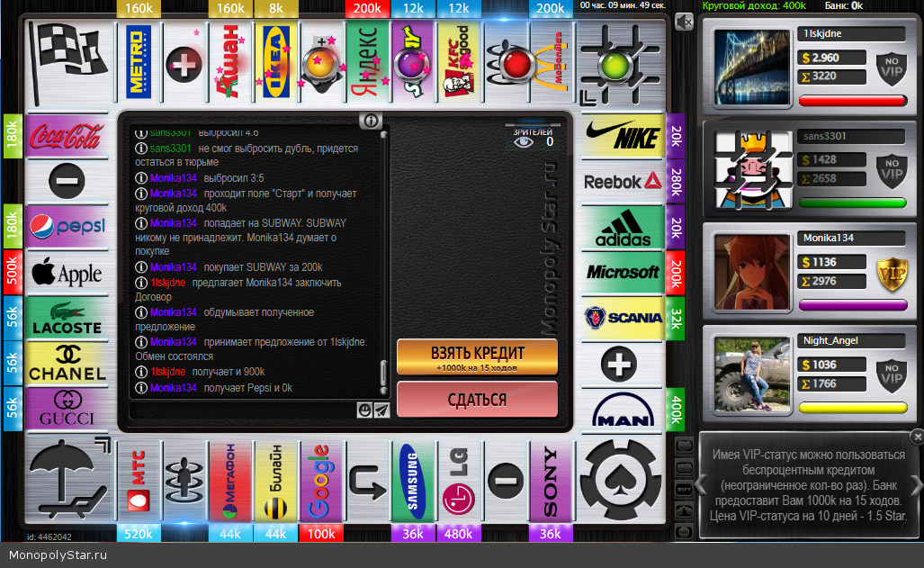The image size is (924, 568).
Task: Click the jail crosshair corner tile
Action: 619,64
